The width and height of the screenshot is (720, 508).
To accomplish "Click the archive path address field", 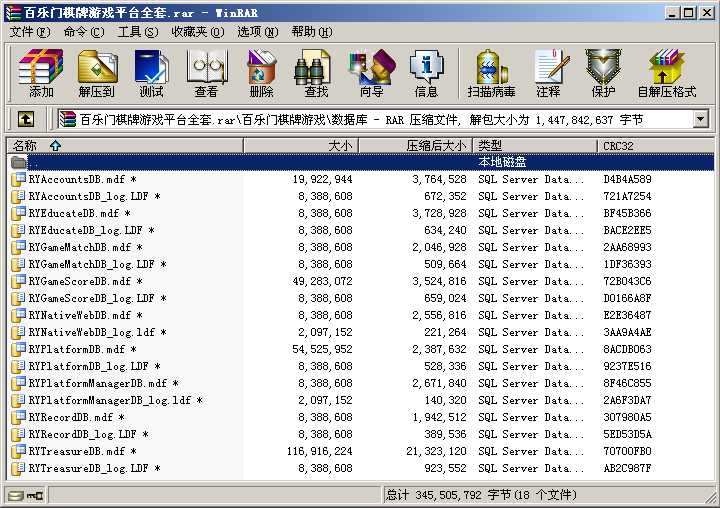I will click(375, 120).
